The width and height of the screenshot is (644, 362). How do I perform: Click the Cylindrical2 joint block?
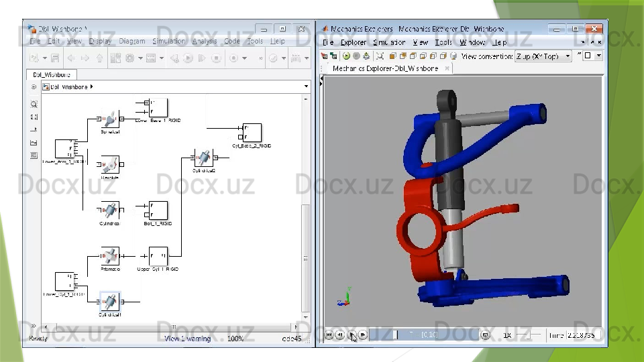point(203,158)
